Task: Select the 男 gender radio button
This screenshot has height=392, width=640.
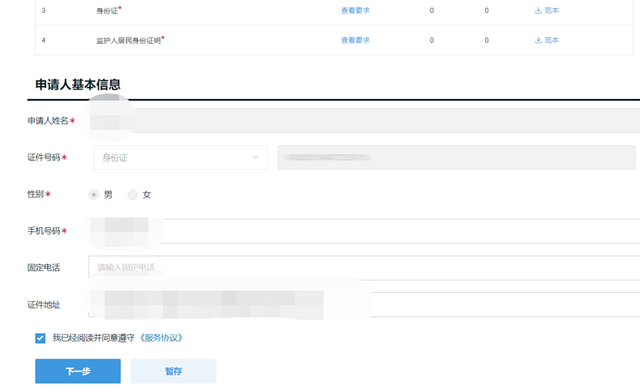Action: tap(93, 195)
